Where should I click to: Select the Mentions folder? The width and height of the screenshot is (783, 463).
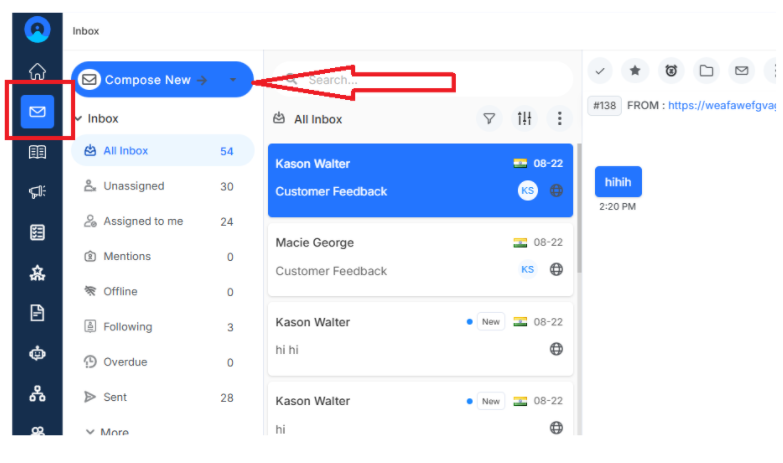162,257
